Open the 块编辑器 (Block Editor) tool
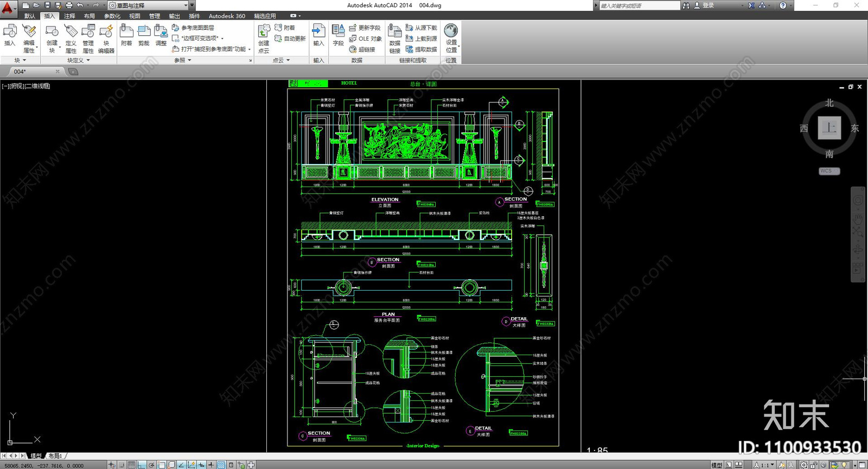868x469 pixels. click(106, 38)
